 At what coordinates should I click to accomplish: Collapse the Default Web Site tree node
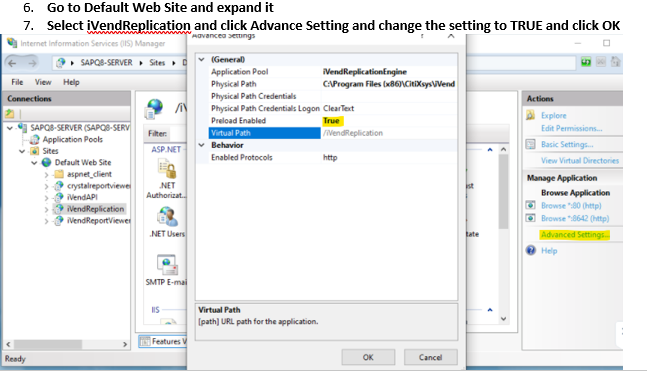[35, 163]
